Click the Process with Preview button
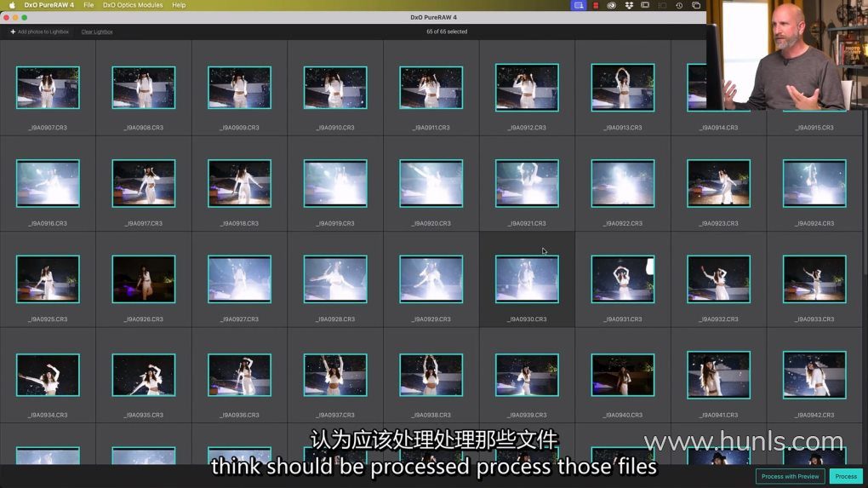The width and height of the screenshot is (868, 488). 790,476
